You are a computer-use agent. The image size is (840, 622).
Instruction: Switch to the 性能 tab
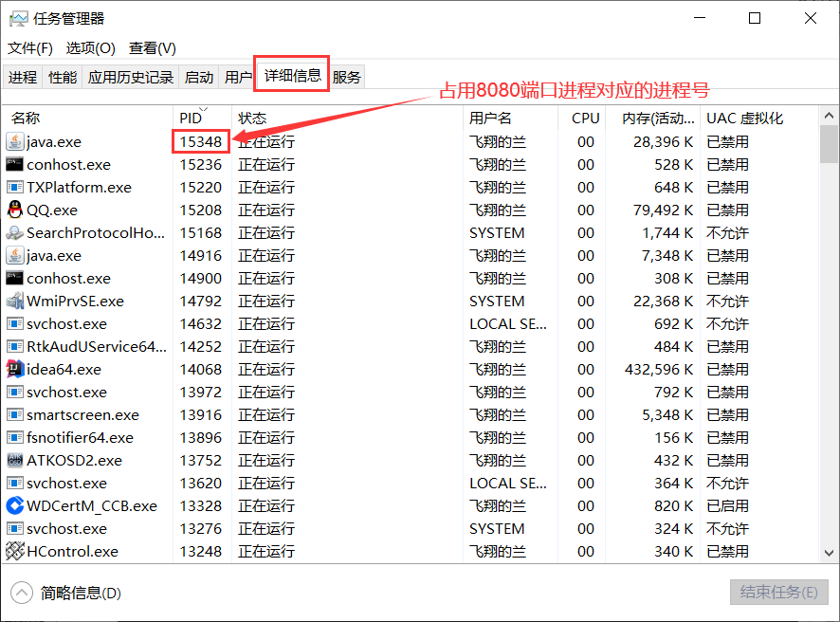[x=63, y=77]
